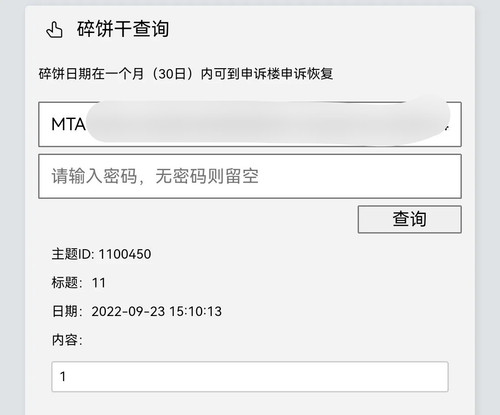Image resolution: width=500 pixels, height=415 pixels.
Task: Click the blurred portion of cookie field
Action: 267,122
